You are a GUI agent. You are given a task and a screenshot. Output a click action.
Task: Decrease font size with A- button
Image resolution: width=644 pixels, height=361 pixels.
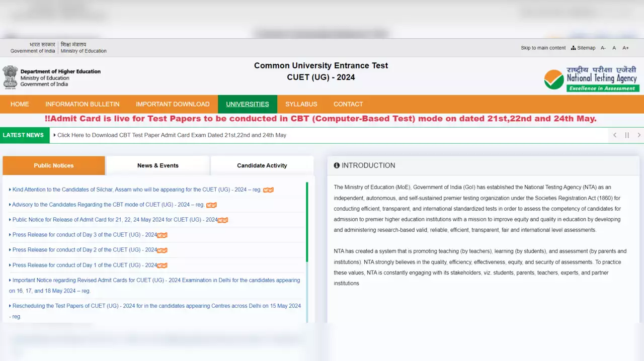point(603,48)
